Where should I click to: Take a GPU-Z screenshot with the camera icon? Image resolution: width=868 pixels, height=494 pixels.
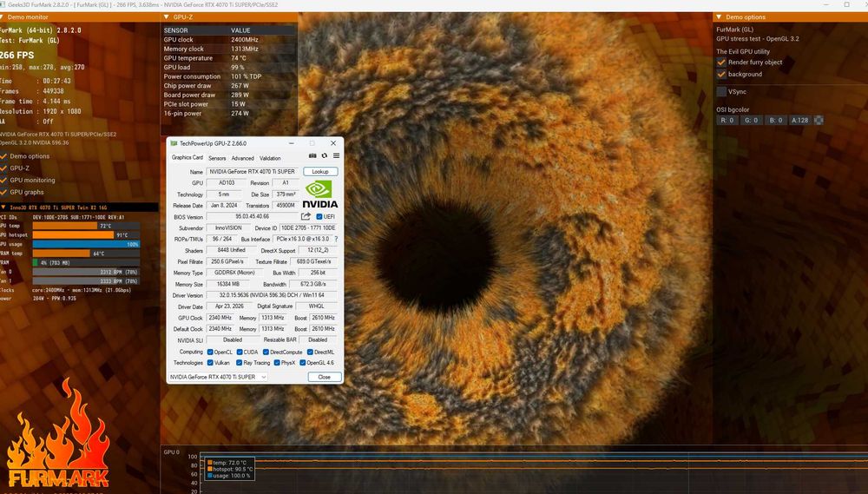click(312, 156)
